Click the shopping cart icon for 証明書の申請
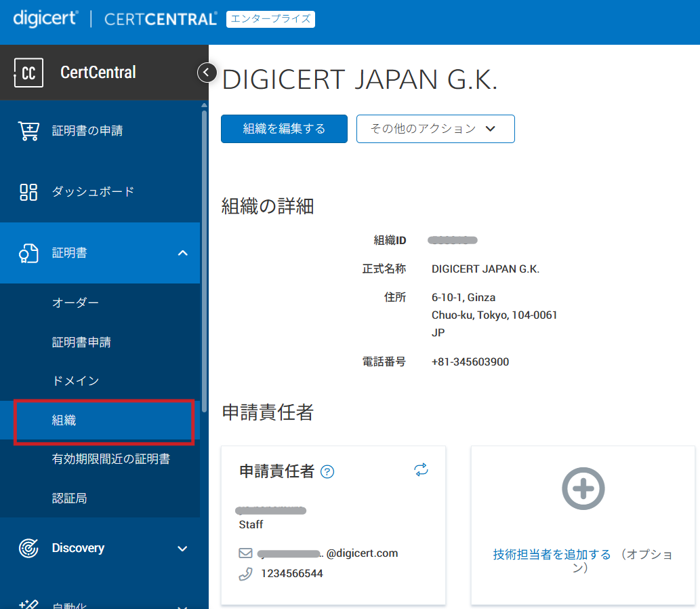The image size is (700, 609). coord(28,131)
